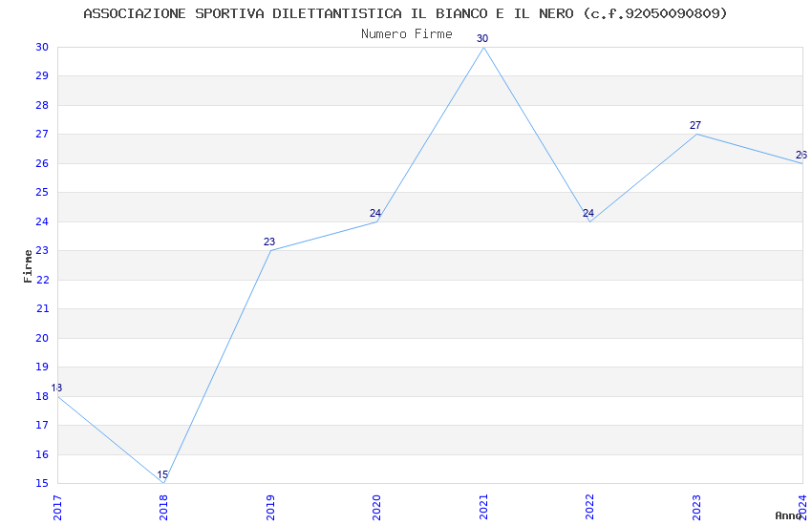
Task: Click the y-axis tick value 27
Action: coord(42,134)
